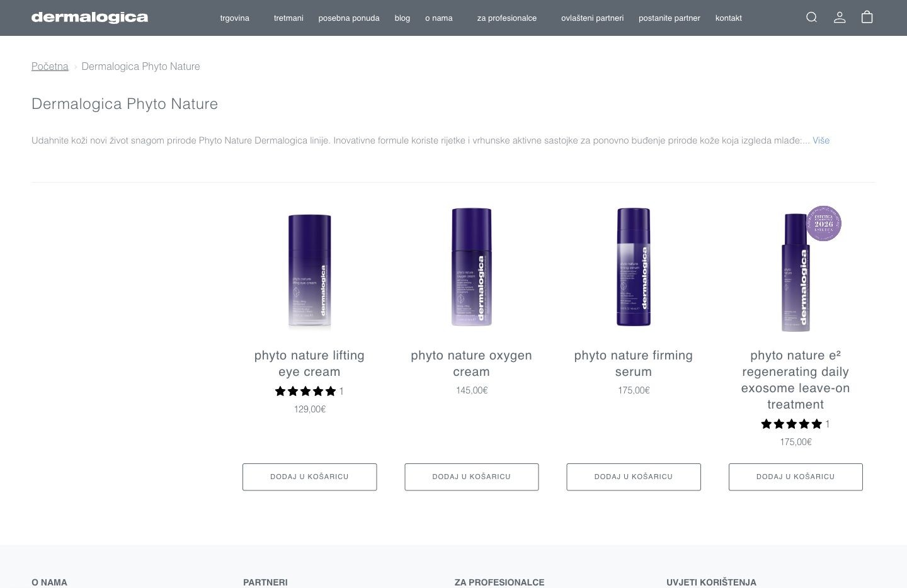Open phyto nature e² regenerating treatment title
Screen dimensions: 907x588
click(x=796, y=380)
